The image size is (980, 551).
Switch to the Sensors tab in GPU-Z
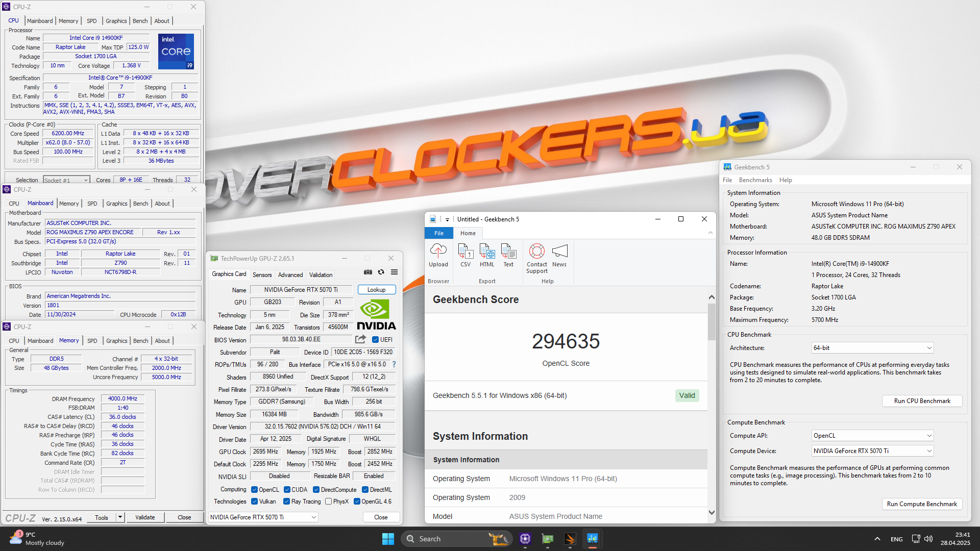(x=262, y=275)
